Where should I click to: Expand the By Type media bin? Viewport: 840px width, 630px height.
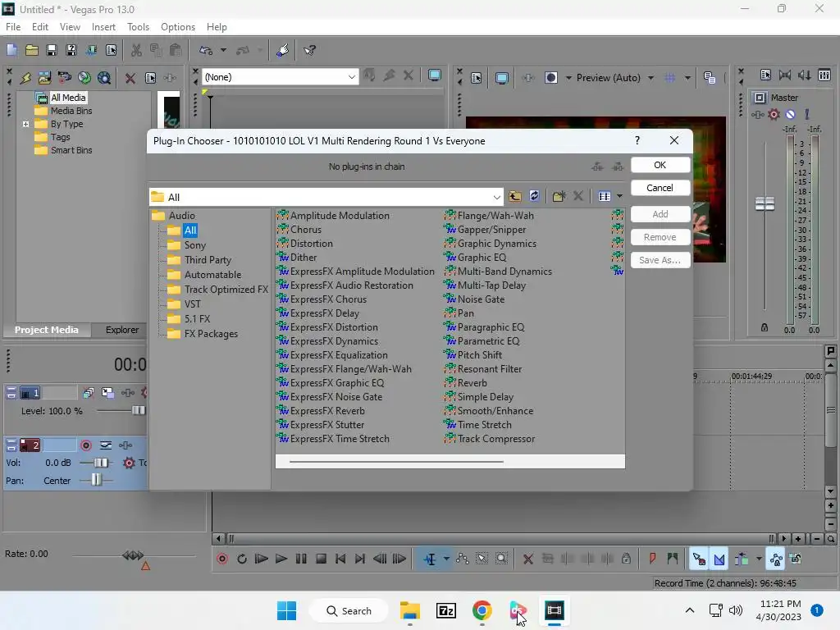pyautogui.click(x=25, y=124)
